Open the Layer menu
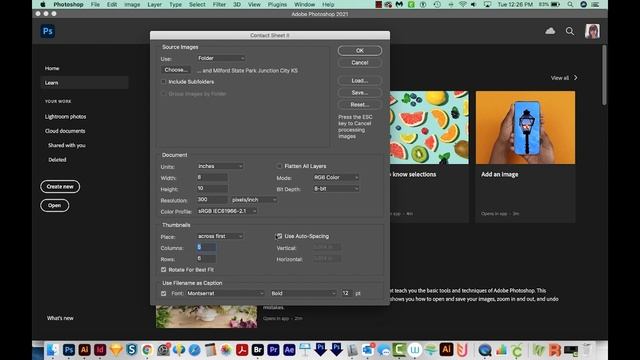This screenshot has height=360, width=640. point(154,4)
